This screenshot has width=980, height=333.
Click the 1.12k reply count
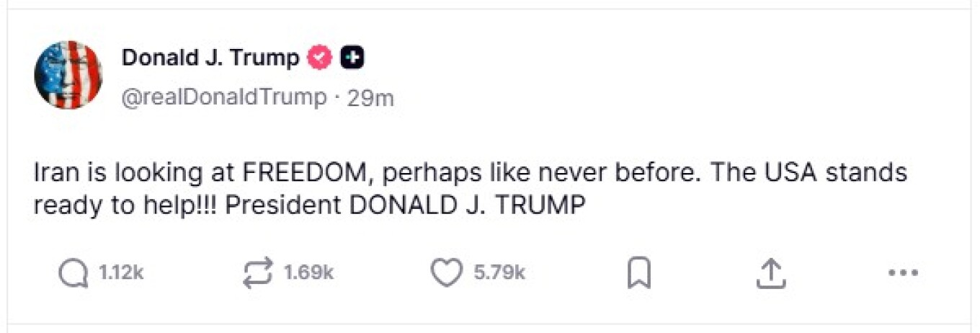[x=121, y=273]
